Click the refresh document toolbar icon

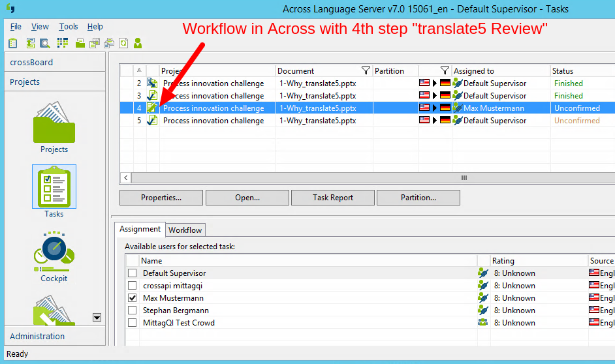click(123, 43)
